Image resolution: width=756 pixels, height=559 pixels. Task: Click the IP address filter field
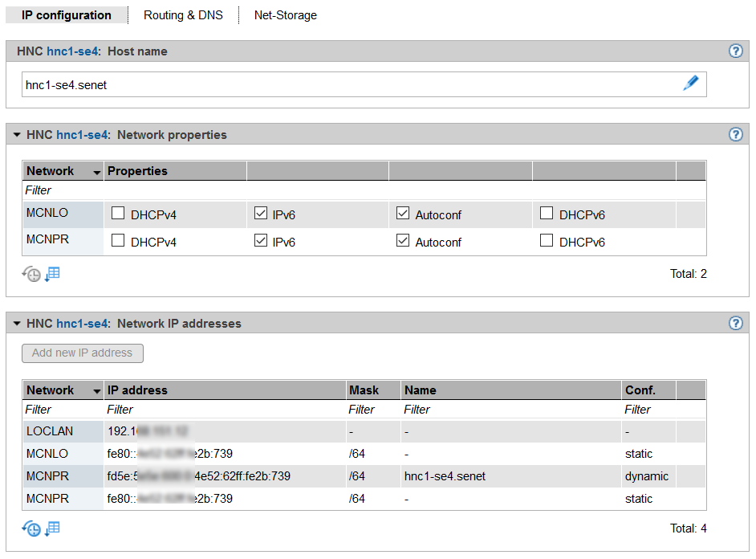coord(225,410)
